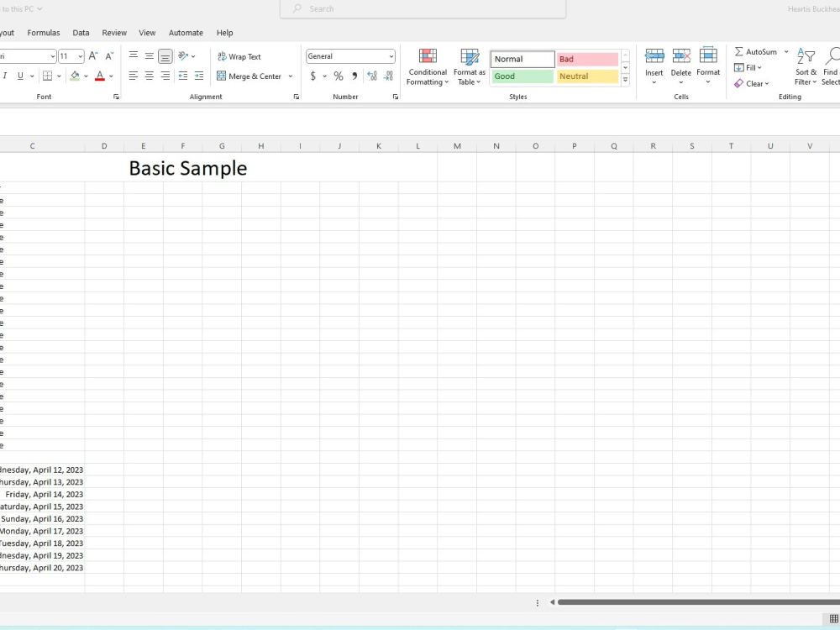840x630 pixels.
Task: Increase font size with the larger A icon
Action: click(93, 55)
